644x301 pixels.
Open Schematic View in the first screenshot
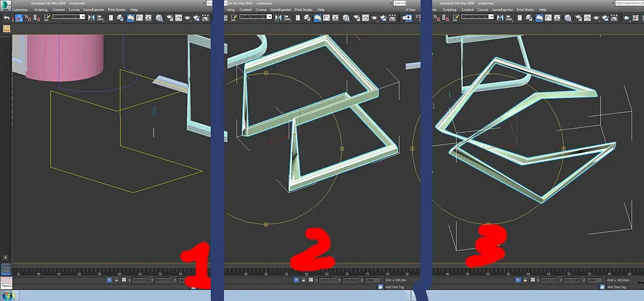148,17
